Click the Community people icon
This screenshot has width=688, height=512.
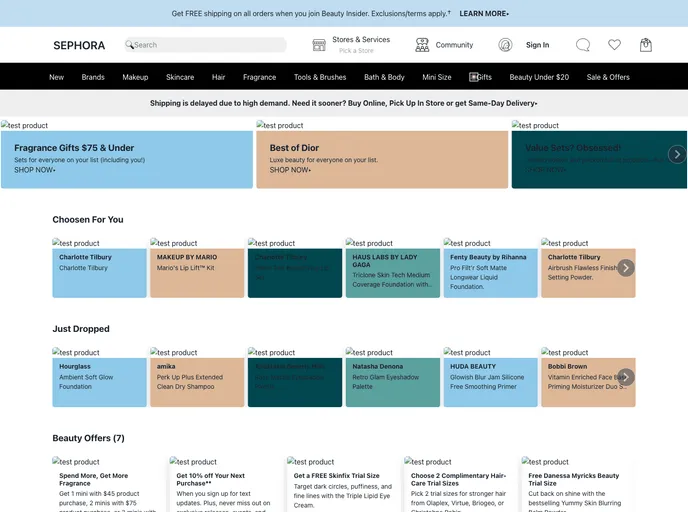[423, 45]
